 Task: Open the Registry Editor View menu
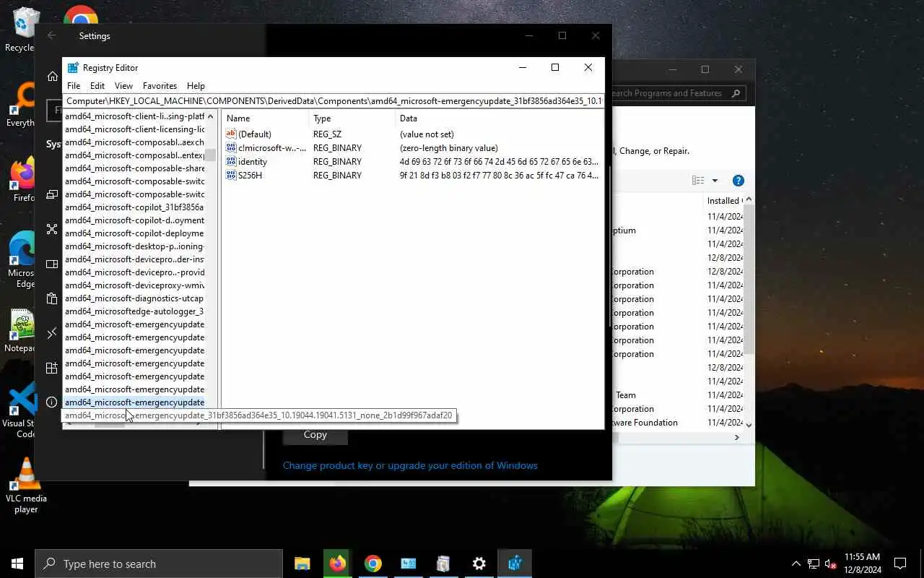tap(124, 85)
